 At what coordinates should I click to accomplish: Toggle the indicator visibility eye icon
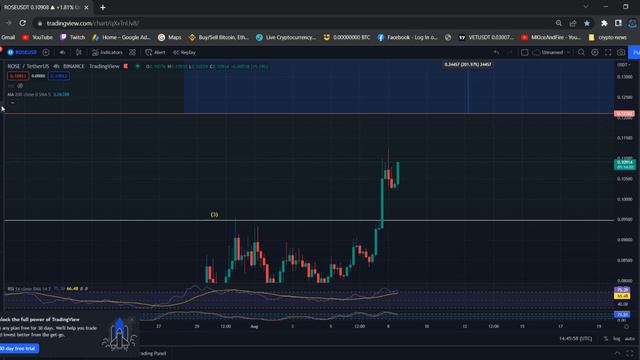click(x=20, y=86)
